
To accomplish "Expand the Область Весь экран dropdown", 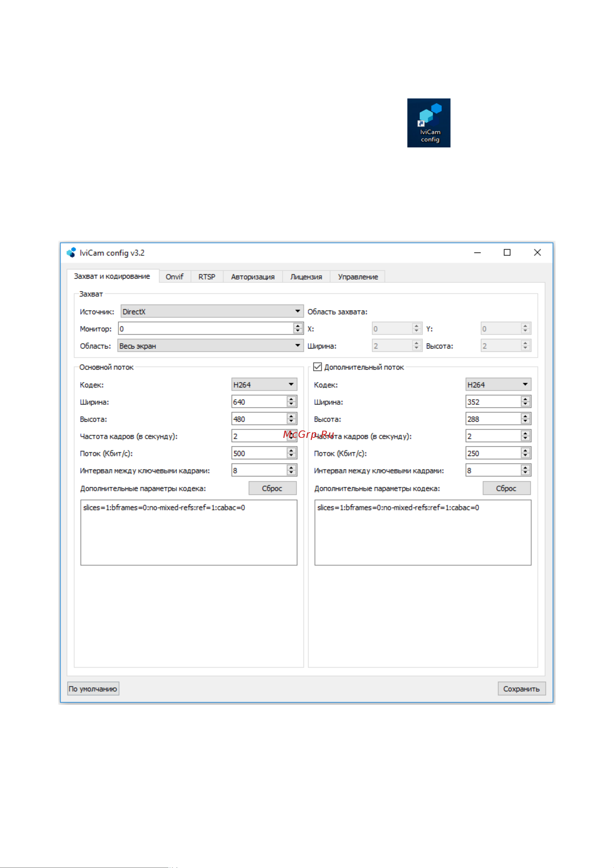I will [x=211, y=346].
